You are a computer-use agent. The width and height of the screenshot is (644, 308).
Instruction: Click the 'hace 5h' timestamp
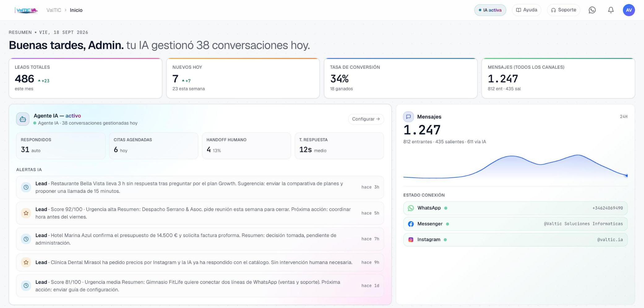(370, 213)
